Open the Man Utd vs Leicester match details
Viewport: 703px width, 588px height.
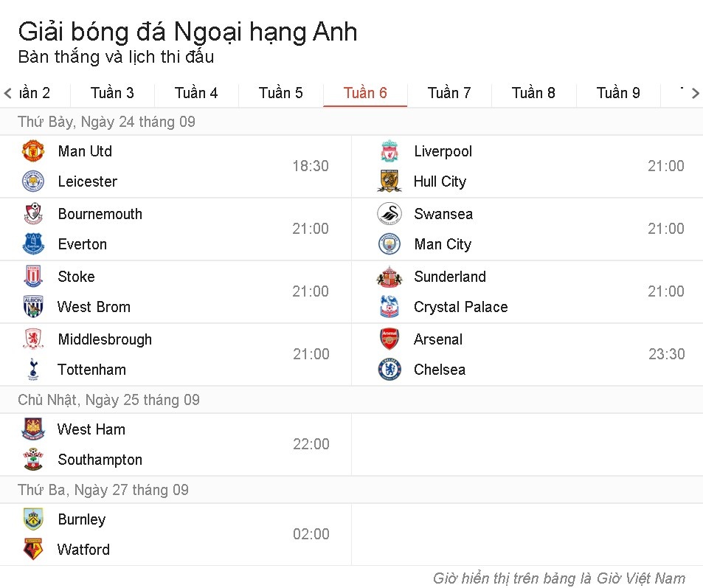click(177, 166)
